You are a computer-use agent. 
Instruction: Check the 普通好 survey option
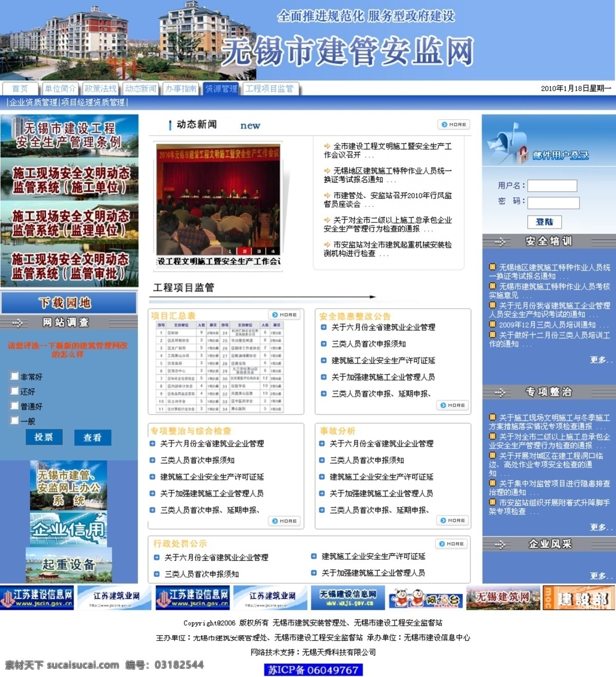14,406
